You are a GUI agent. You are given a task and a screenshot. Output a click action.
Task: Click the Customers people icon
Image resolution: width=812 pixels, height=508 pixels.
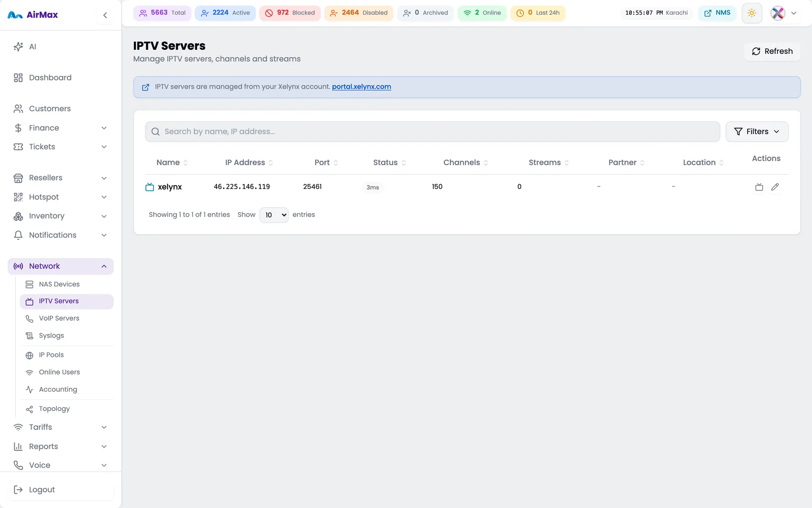[x=18, y=109]
